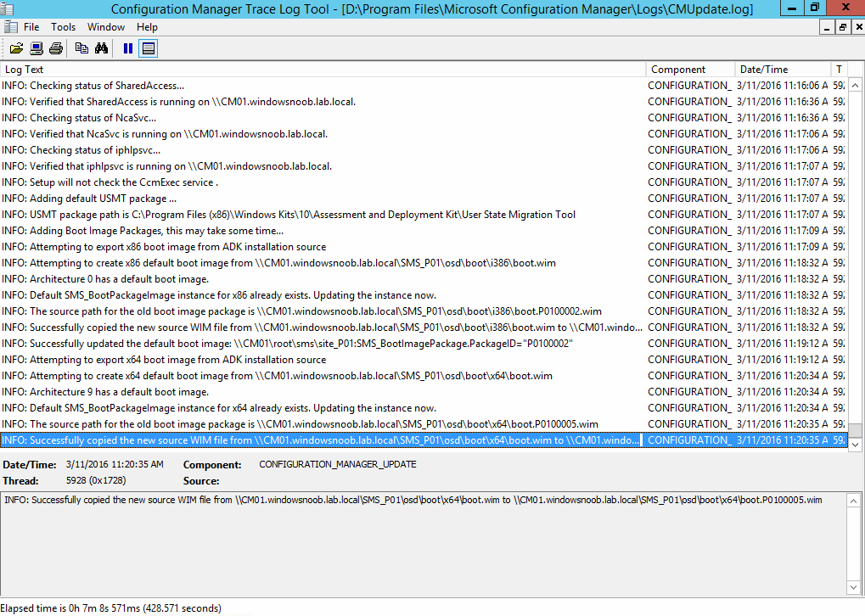Click the details pane scroll down arrow
This screenshot has width=865, height=616.
click(x=853, y=587)
